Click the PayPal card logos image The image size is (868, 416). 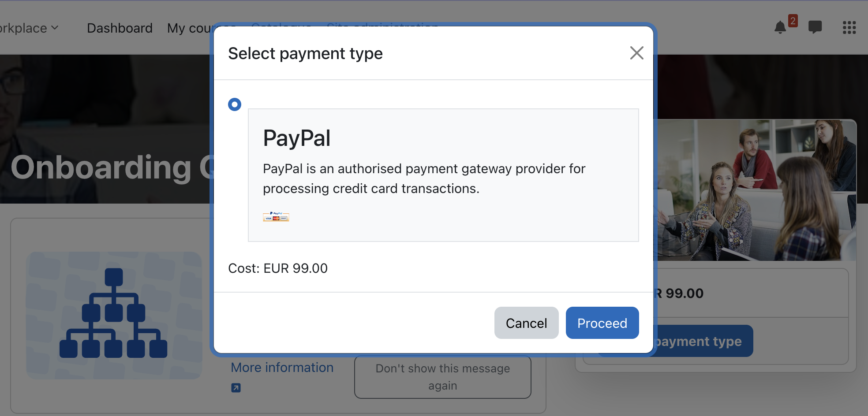click(x=276, y=216)
